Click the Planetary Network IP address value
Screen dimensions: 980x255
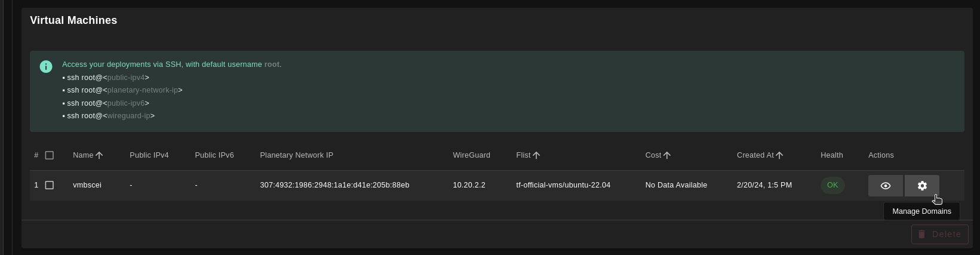pos(334,185)
